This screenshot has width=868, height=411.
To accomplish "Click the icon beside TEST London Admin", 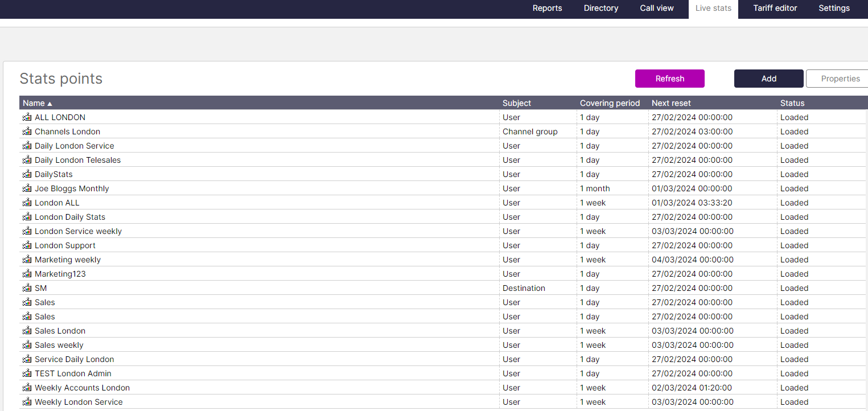I will [x=27, y=373].
